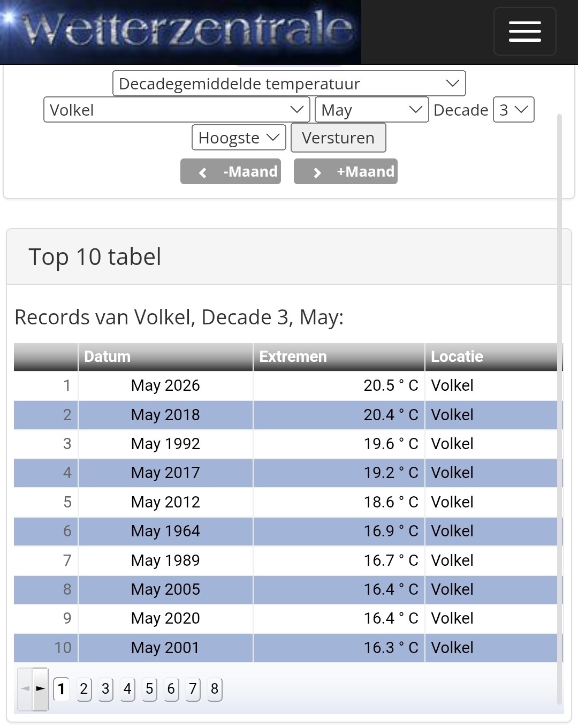Viewport: 578px width, 728px height.
Task: Go to page 2 of results
Action: [x=83, y=689]
